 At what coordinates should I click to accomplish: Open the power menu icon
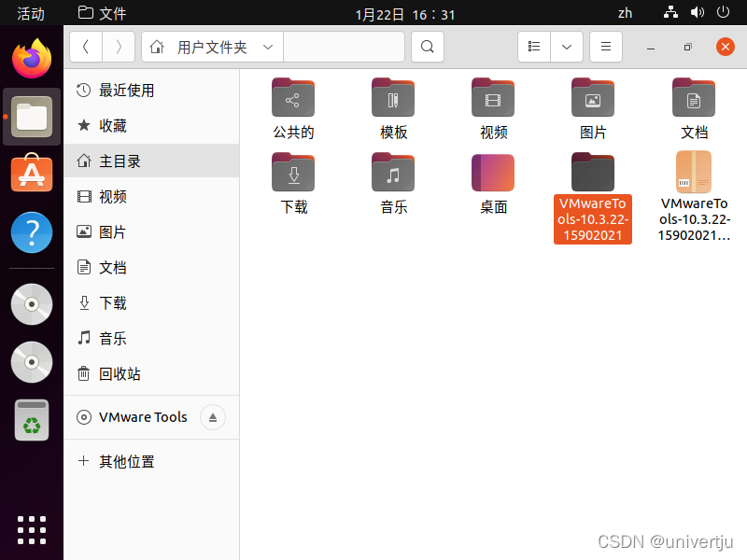(x=723, y=12)
